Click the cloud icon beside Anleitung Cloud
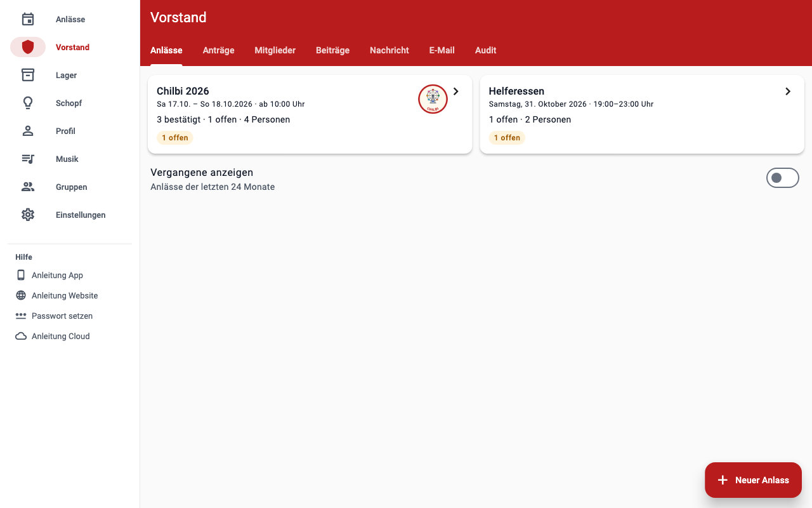Image resolution: width=812 pixels, height=508 pixels. point(21,336)
